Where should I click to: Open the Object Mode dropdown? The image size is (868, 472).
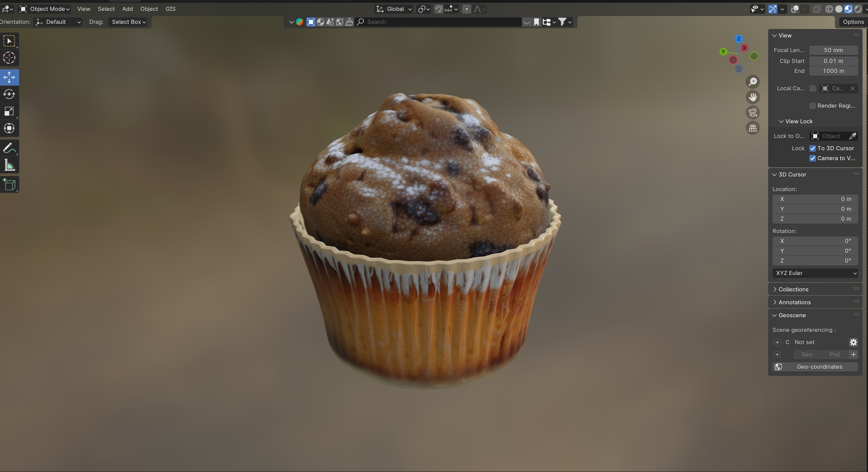(45, 9)
